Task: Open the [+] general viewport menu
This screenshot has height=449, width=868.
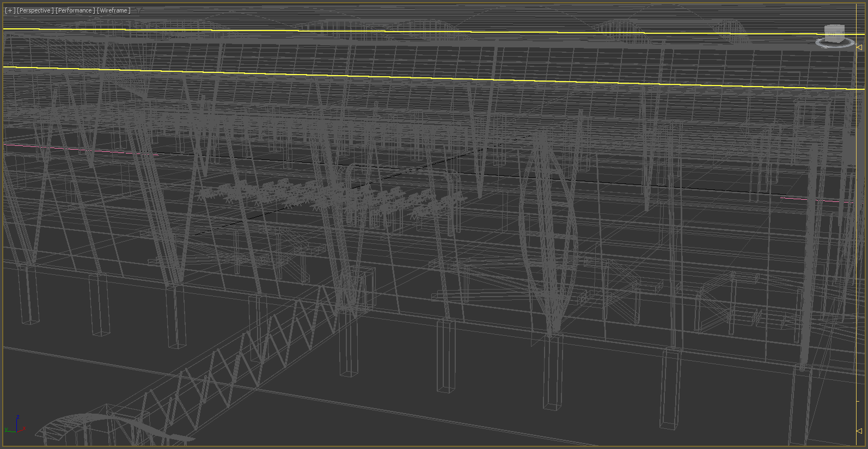Action: tap(10, 10)
